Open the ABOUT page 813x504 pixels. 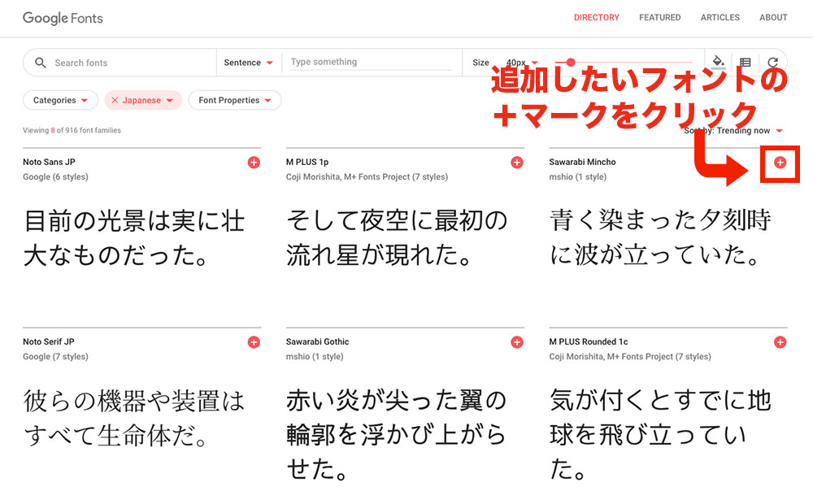click(773, 17)
